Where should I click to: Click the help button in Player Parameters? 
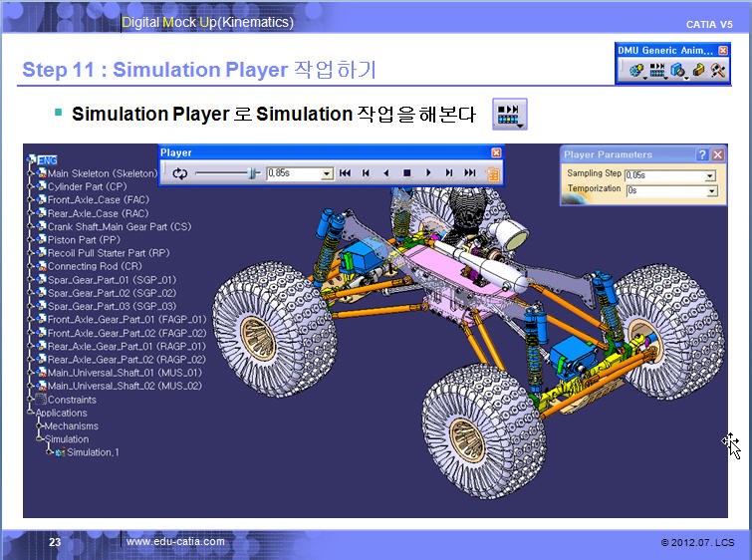point(702,154)
